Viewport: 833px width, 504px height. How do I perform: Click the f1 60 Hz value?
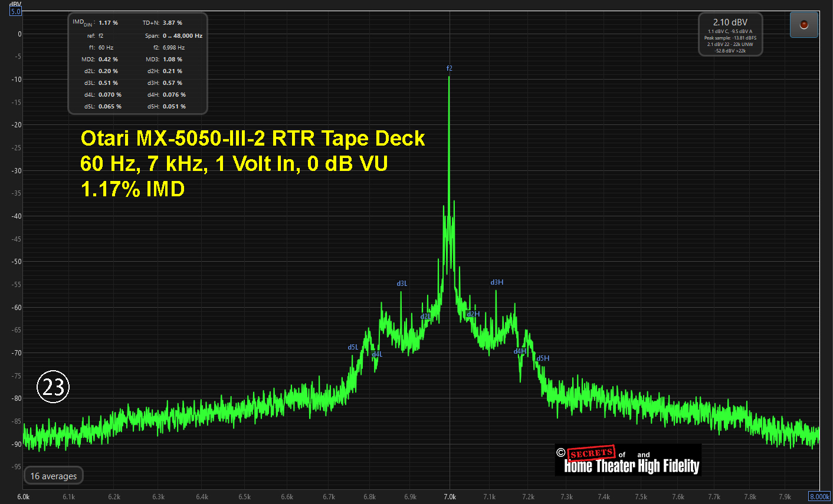click(x=106, y=47)
